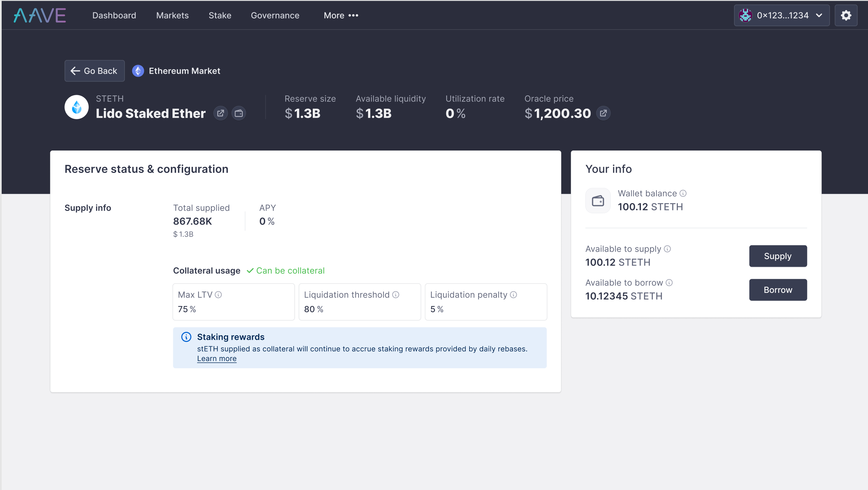868x490 pixels.
Task: Open the Learn more link about staking rewards
Action: point(217,359)
